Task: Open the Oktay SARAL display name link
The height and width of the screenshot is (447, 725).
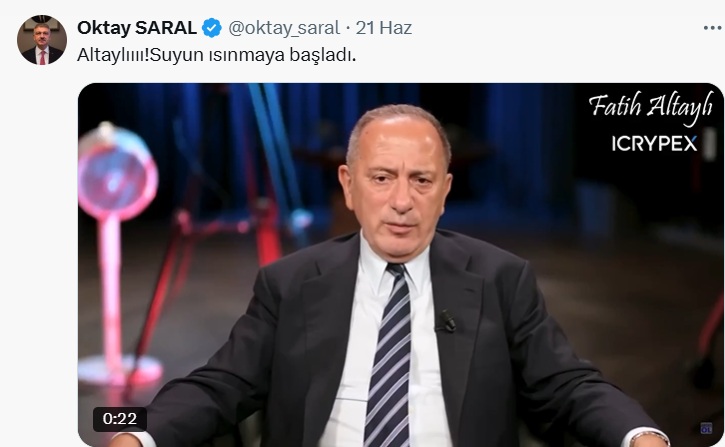Action: coord(137,28)
